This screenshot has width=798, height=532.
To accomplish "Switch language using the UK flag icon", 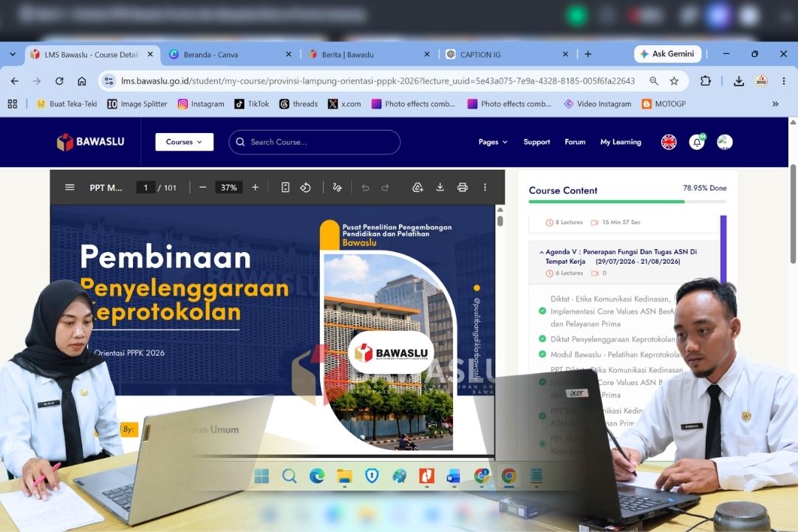I will (x=669, y=142).
